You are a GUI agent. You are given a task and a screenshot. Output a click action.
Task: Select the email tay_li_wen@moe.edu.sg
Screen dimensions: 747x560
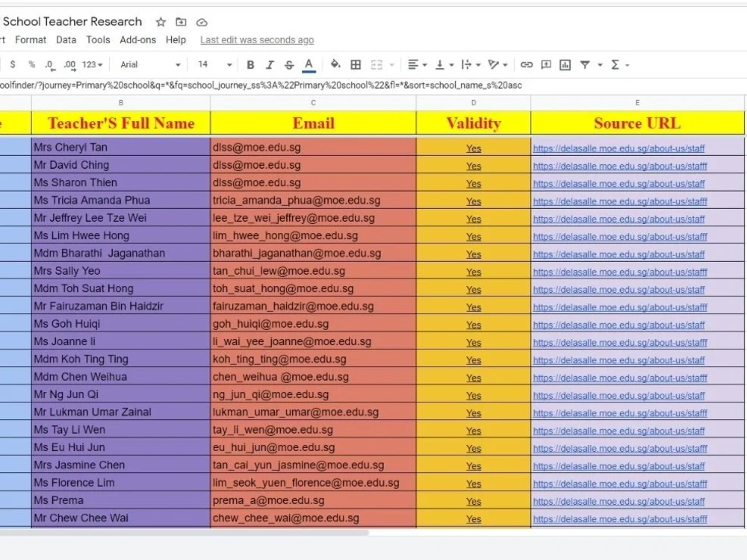coord(313,429)
